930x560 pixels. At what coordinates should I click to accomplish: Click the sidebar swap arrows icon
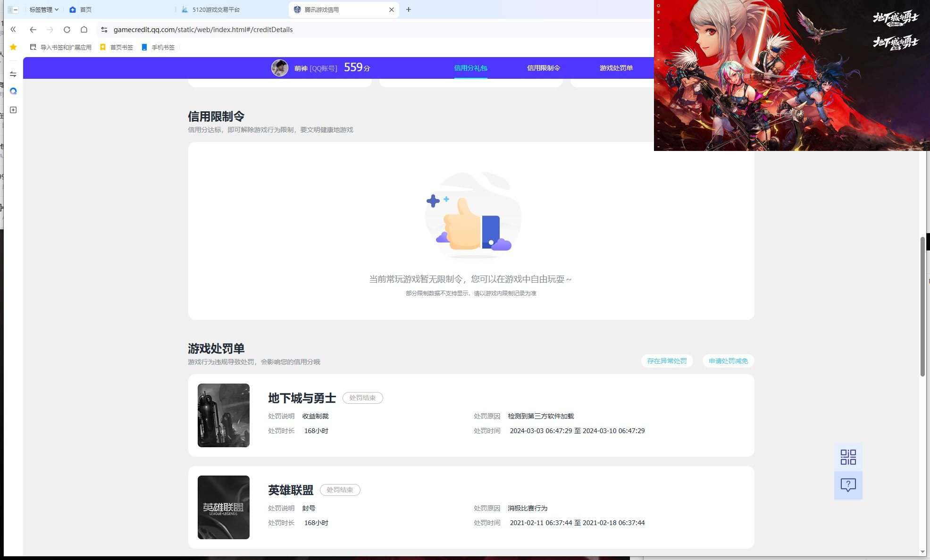[13, 74]
